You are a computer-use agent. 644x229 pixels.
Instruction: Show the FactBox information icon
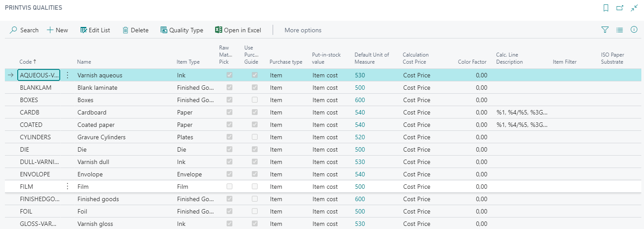[x=634, y=30]
